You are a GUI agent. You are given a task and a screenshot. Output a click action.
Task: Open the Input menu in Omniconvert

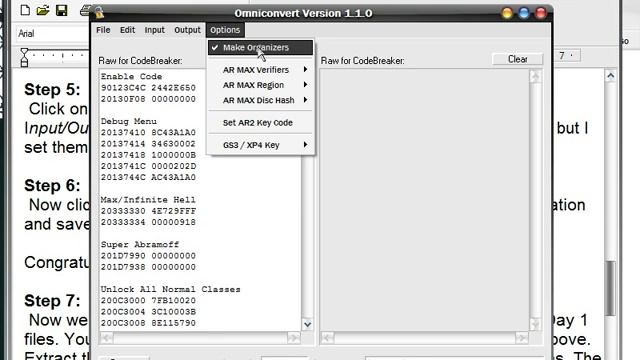pyautogui.click(x=155, y=30)
